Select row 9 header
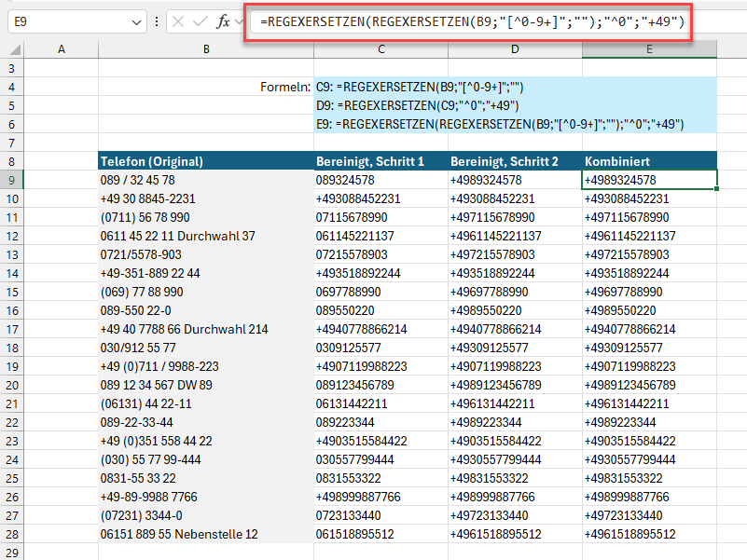This screenshot has width=747, height=560. point(12,180)
